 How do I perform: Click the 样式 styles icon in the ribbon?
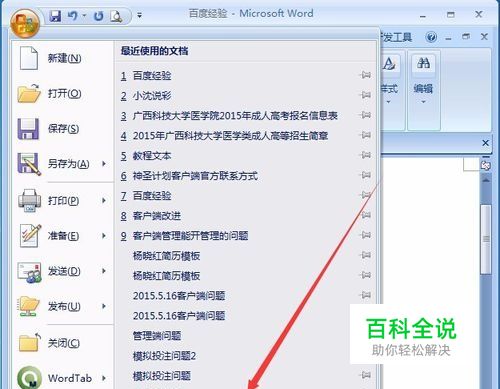click(x=389, y=64)
